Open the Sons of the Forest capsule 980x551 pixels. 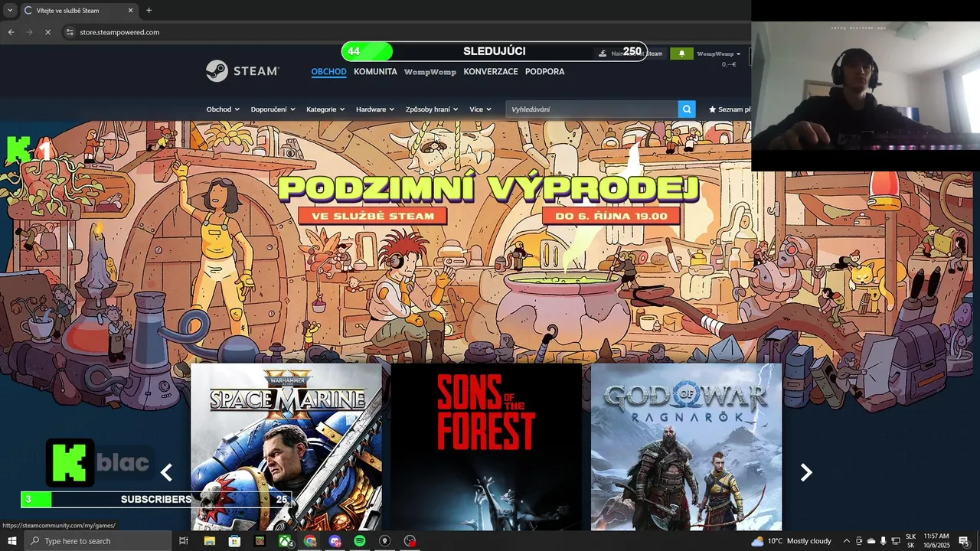486,447
